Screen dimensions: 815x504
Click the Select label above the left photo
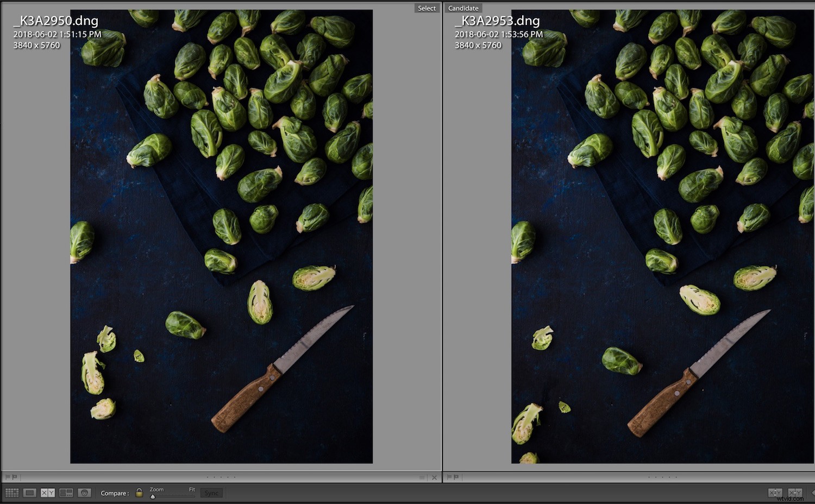(x=427, y=8)
